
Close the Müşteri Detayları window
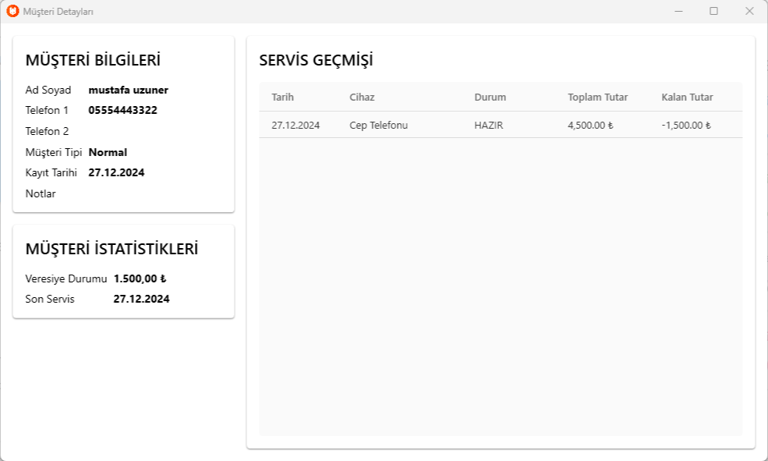(x=749, y=11)
